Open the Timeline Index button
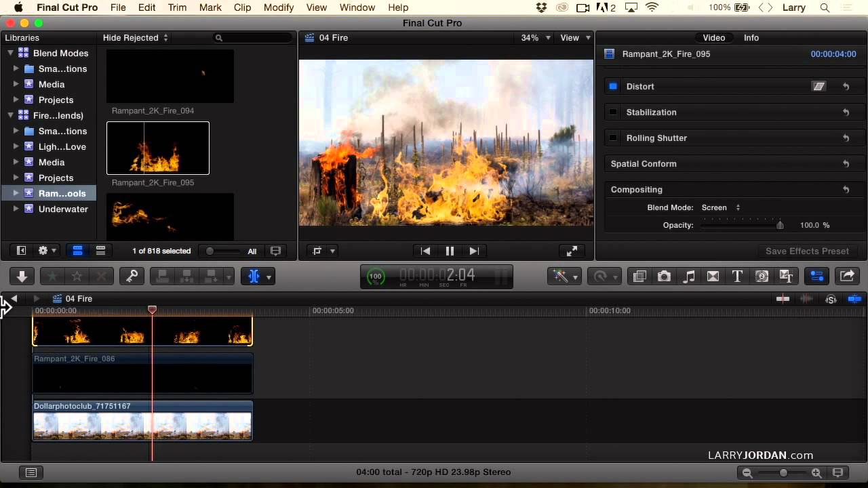868x488 pixels. pyautogui.click(x=31, y=472)
